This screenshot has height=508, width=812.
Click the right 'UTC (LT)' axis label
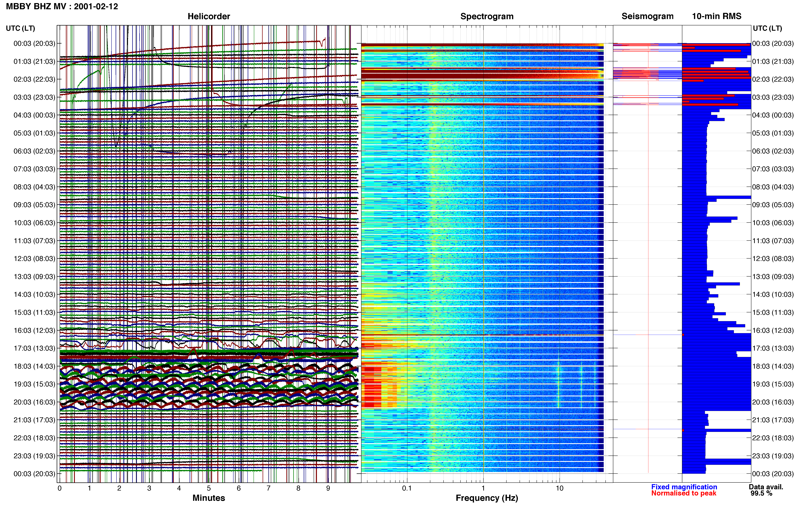point(767,28)
